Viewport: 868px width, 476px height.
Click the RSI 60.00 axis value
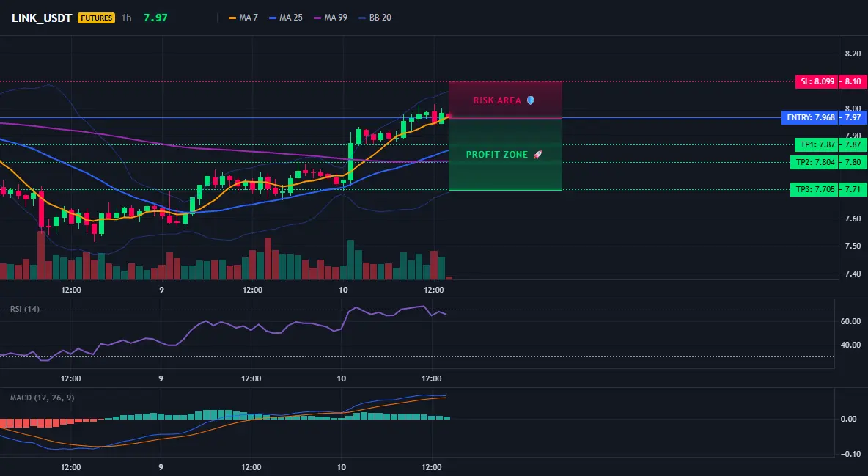[x=851, y=321]
